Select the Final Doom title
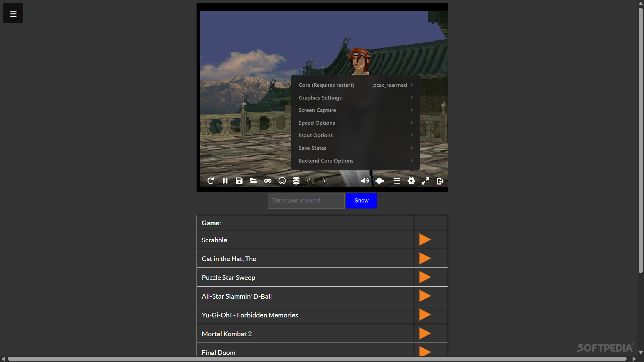The image size is (644, 362). coord(218,353)
